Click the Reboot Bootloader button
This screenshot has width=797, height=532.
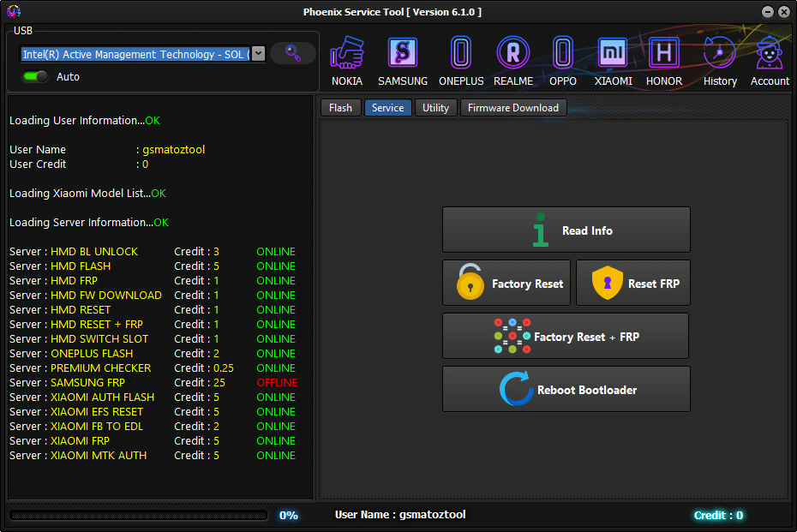566,389
